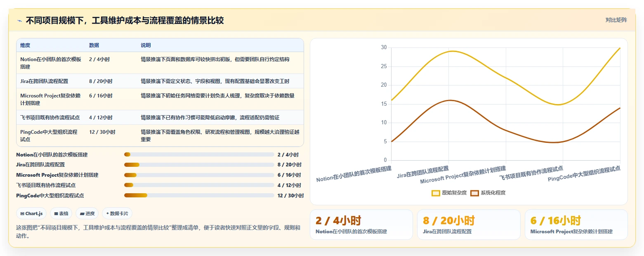Click the Jira progress row label

(x=40, y=165)
